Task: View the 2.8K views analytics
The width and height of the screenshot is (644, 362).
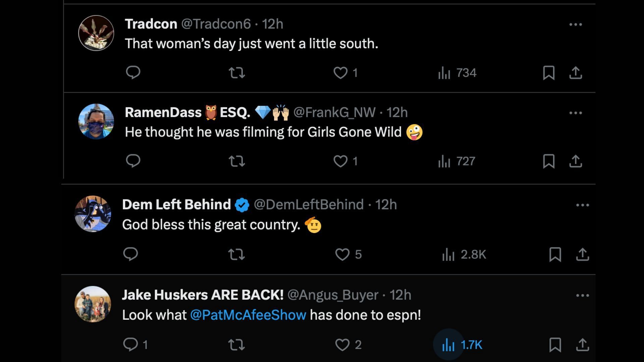Action: pyautogui.click(x=464, y=254)
